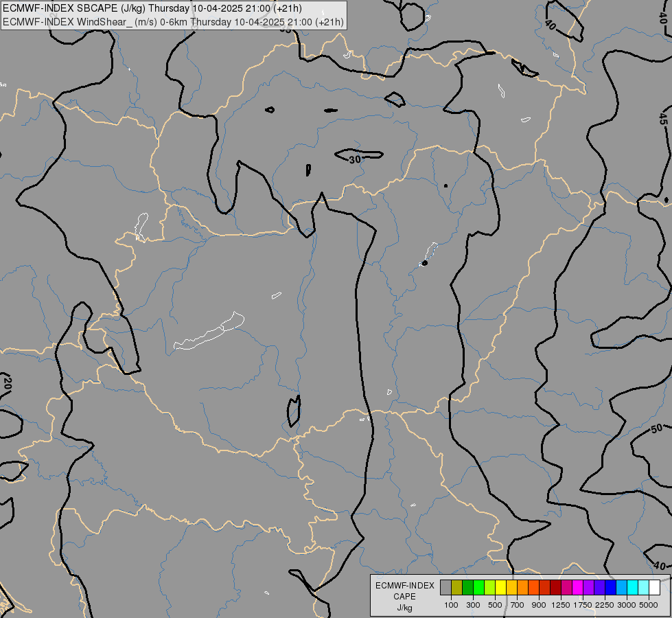Click the 45 wind shear contour label

pyautogui.click(x=664, y=118)
